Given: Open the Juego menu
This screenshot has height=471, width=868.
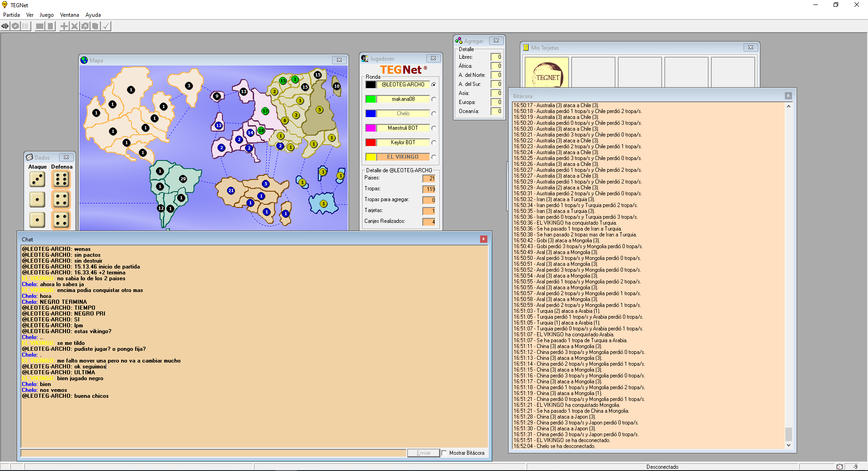Looking at the screenshot, I should click(x=46, y=15).
